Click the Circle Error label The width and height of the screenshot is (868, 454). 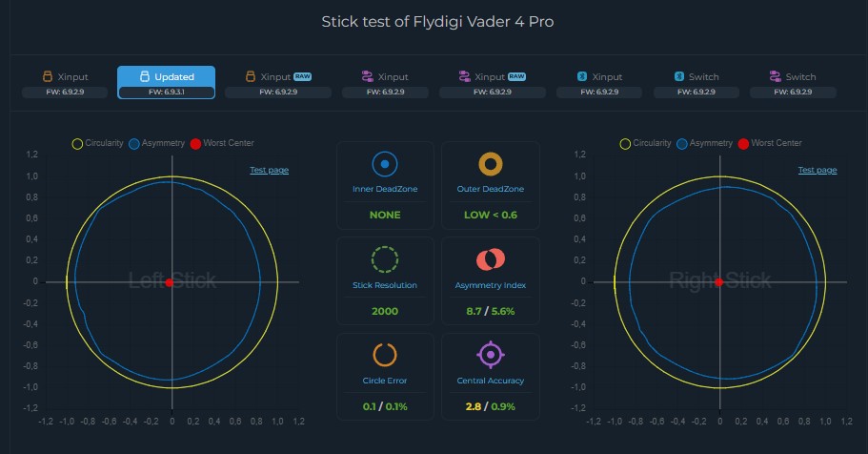click(385, 381)
